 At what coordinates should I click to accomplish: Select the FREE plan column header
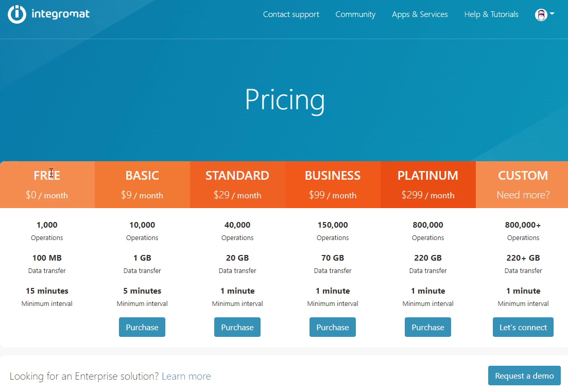[47, 176]
